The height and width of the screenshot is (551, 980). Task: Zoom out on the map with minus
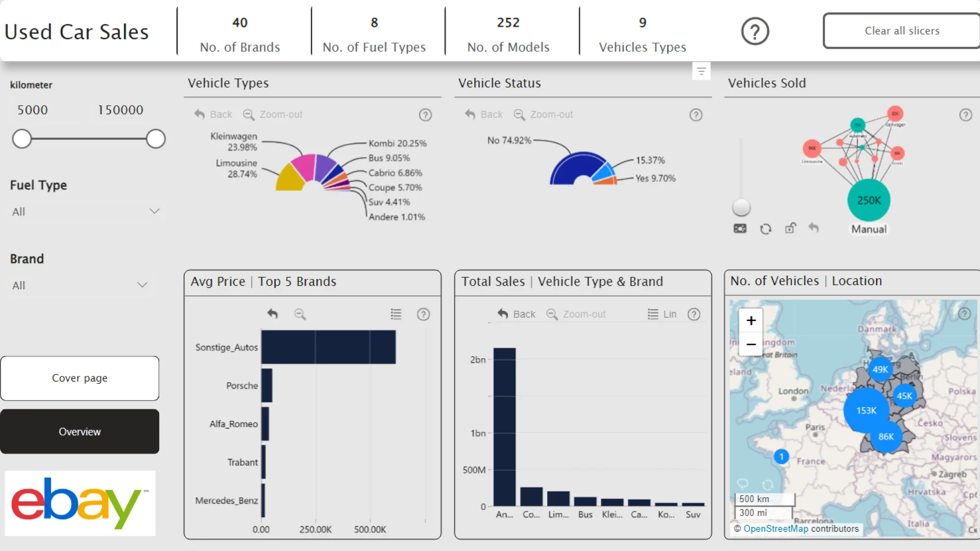click(751, 344)
